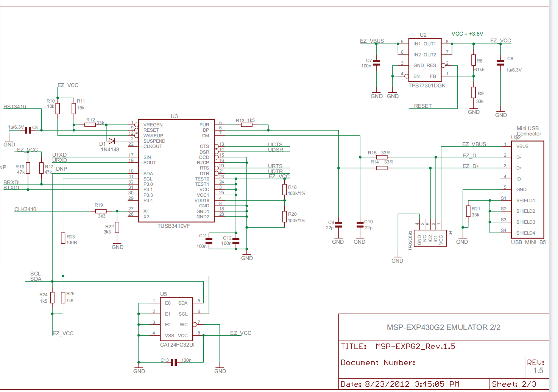Select the Sheet: 2/3 field

pyautogui.click(x=514, y=384)
